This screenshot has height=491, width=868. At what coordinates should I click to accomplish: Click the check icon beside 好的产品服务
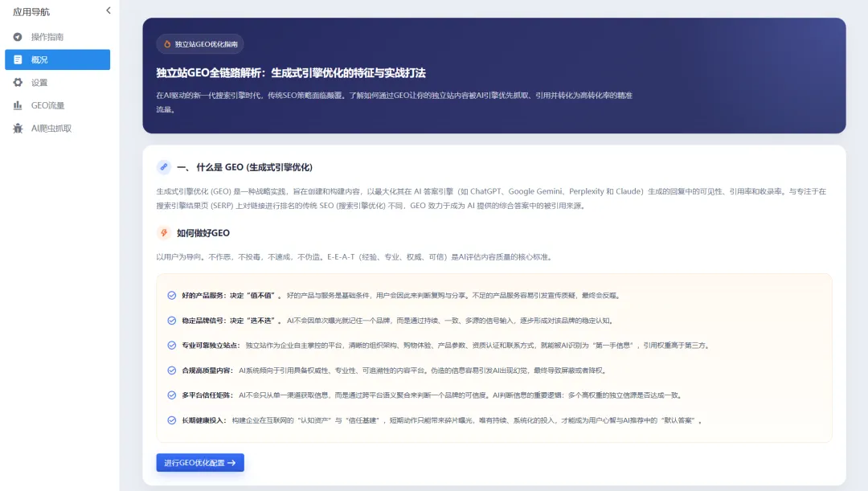(172, 296)
